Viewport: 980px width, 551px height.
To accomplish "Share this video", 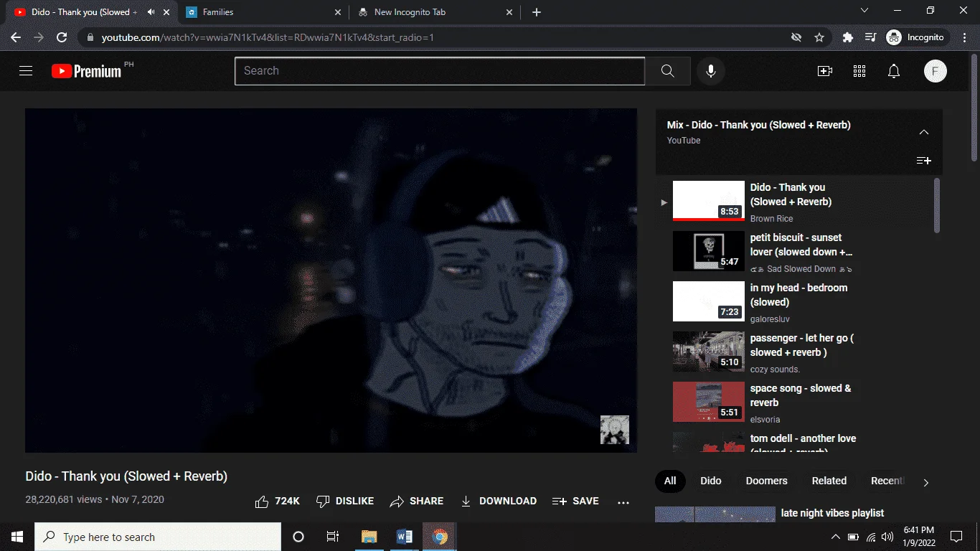I will [x=417, y=501].
